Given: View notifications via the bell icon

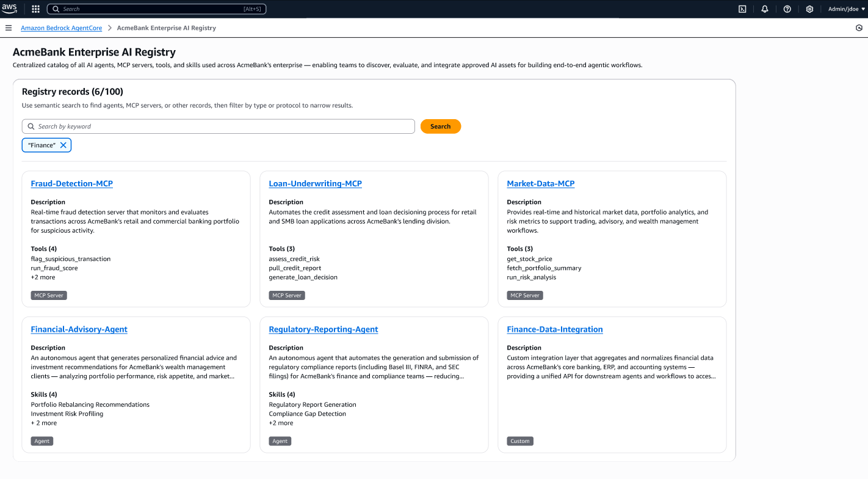Looking at the screenshot, I should [765, 9].
